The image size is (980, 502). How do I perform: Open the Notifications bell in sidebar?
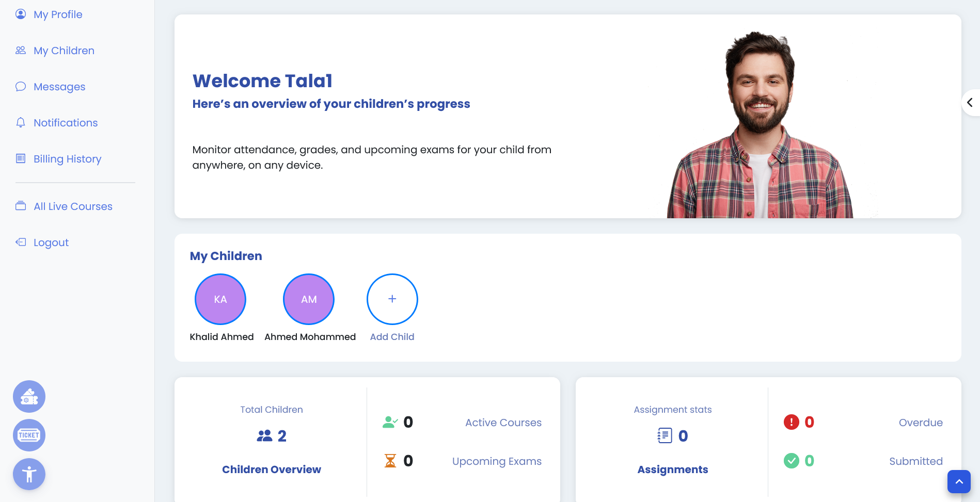(x=65, y=122)
